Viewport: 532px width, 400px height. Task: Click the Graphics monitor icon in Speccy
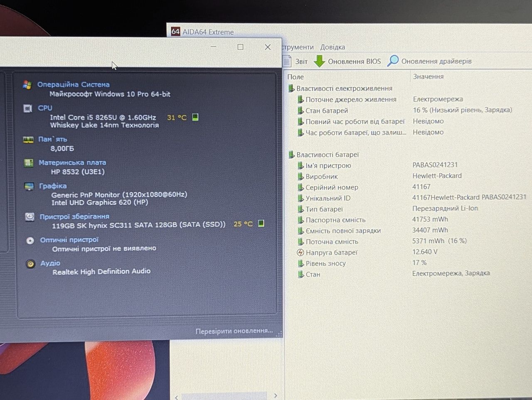click(x=29, y=186)
